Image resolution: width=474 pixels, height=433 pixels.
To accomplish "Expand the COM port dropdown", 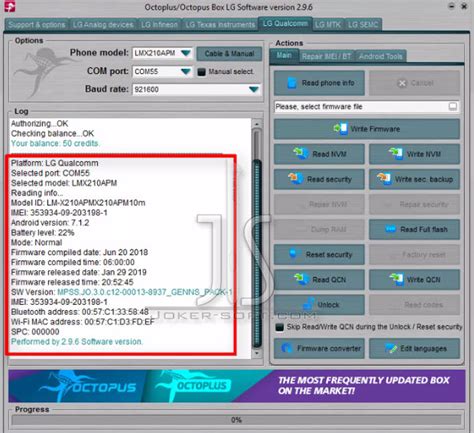I will [186, 71].
